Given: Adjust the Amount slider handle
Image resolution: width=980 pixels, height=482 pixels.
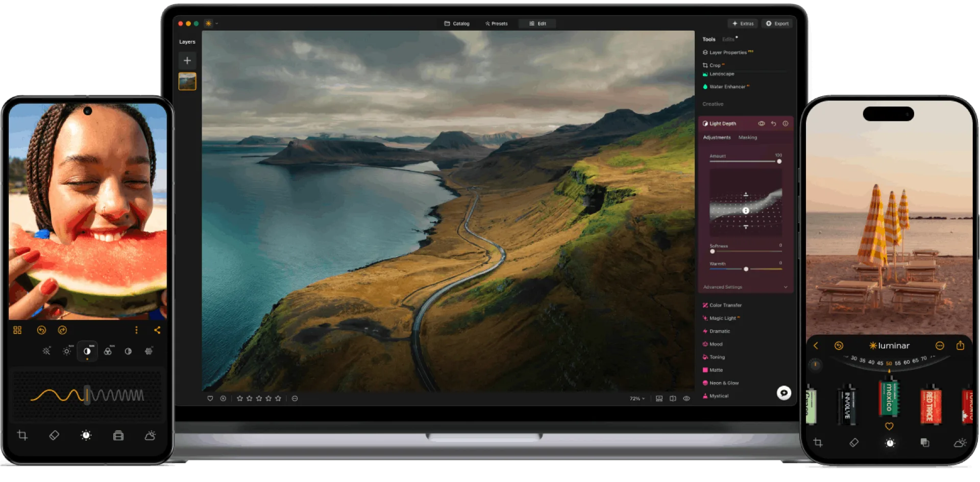Looking at the screenshot, I should pos(779,162).
